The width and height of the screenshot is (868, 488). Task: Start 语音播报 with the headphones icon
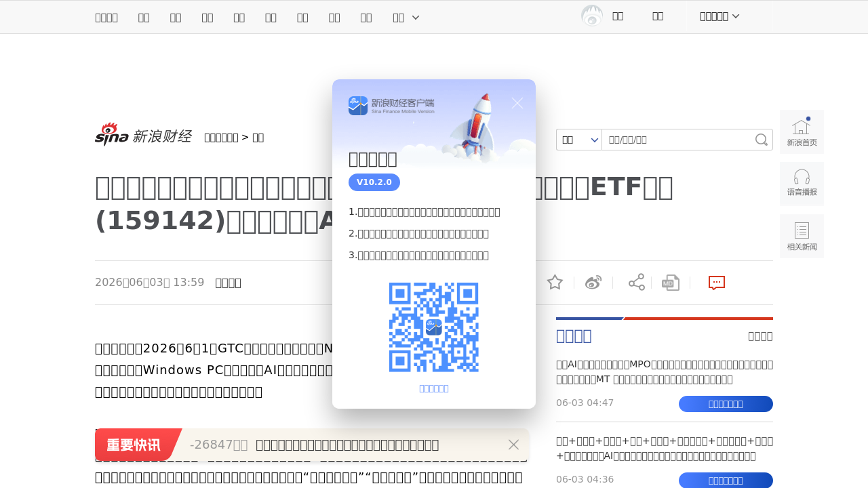802,184
